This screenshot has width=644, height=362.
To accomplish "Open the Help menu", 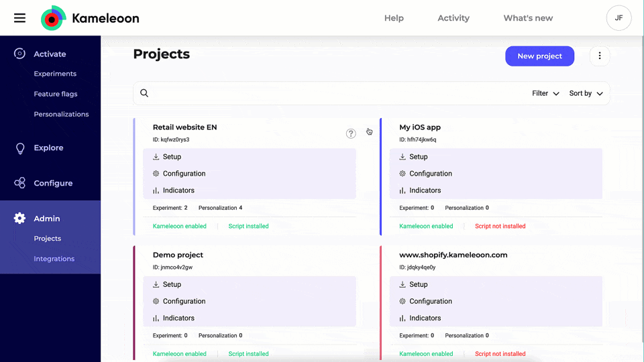I will (x=394, y=18).
